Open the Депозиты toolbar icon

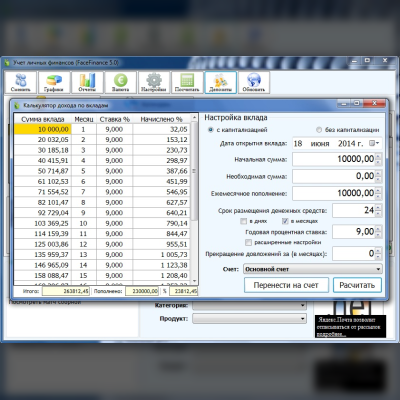click(221, 82)
